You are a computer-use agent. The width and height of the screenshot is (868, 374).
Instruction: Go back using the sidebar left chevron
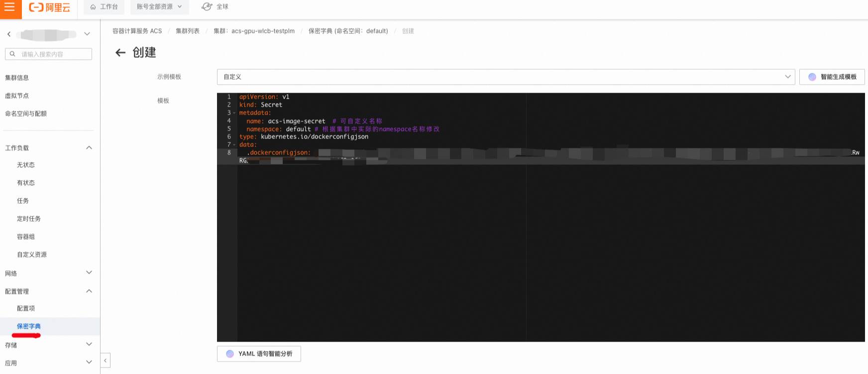pos(9,34)
